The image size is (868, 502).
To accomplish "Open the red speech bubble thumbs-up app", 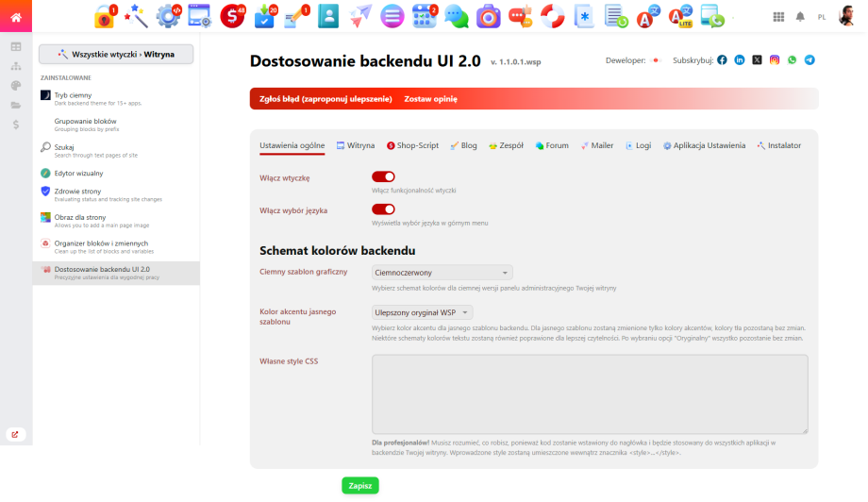I will click(x=521, y=17).
